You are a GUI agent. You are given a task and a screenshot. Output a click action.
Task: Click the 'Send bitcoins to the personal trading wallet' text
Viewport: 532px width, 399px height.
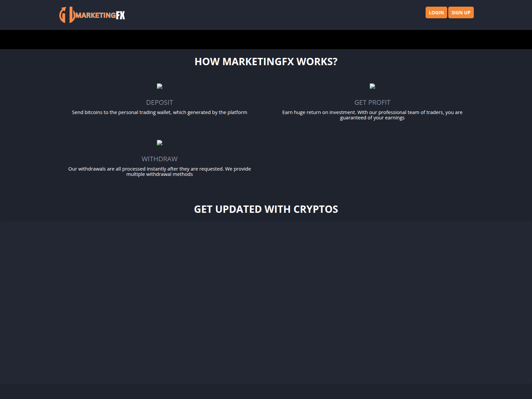click(x=160, y=112)
